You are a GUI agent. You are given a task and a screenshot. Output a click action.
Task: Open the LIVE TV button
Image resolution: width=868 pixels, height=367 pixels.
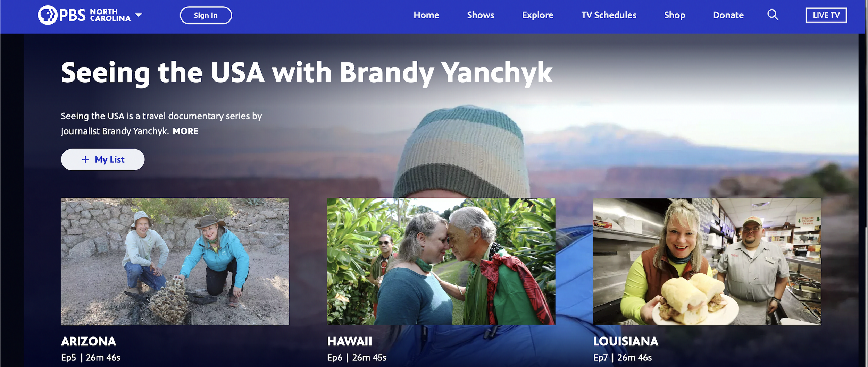[826, 15]
